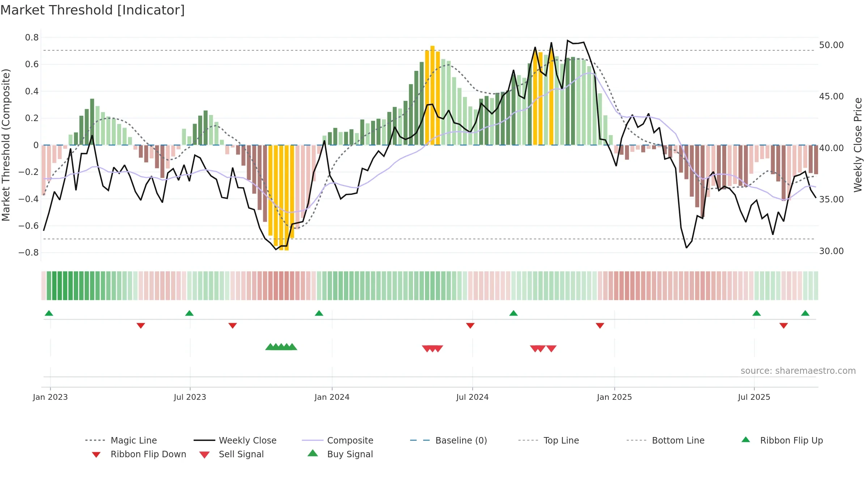Click the ribbon flip down marker after Jul 2023
868x488 pixels.
point(233,326)
